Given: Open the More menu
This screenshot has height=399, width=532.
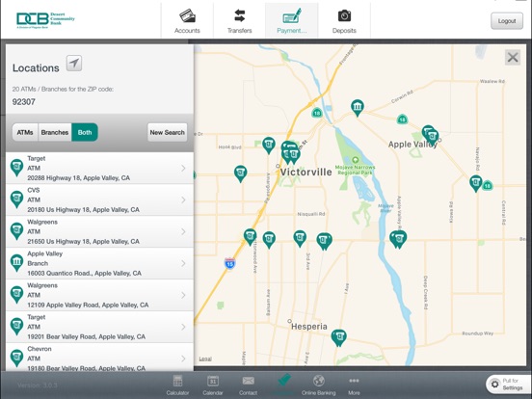Looking at the screenshot, I should [x=354, y=385].
